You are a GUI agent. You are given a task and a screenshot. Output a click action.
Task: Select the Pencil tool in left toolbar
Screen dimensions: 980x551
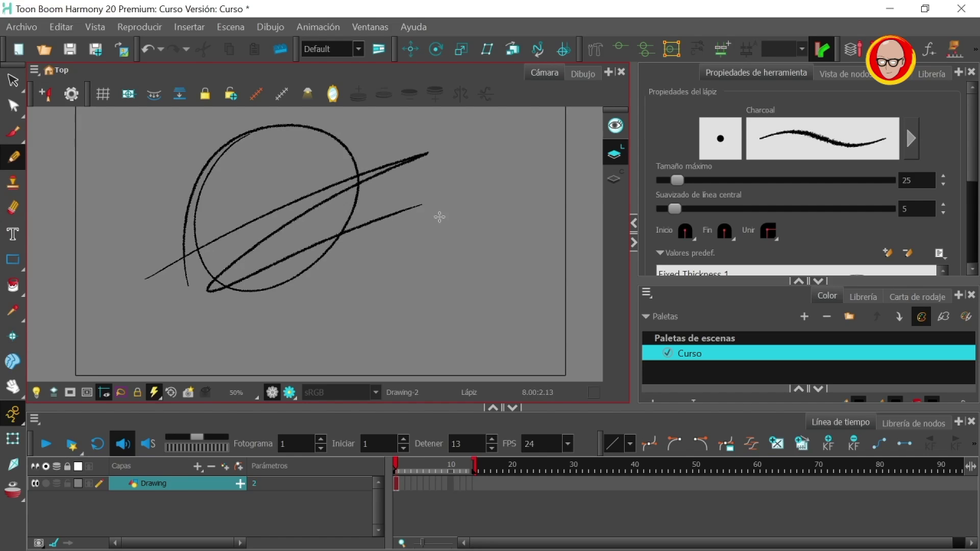pos(13,157)
